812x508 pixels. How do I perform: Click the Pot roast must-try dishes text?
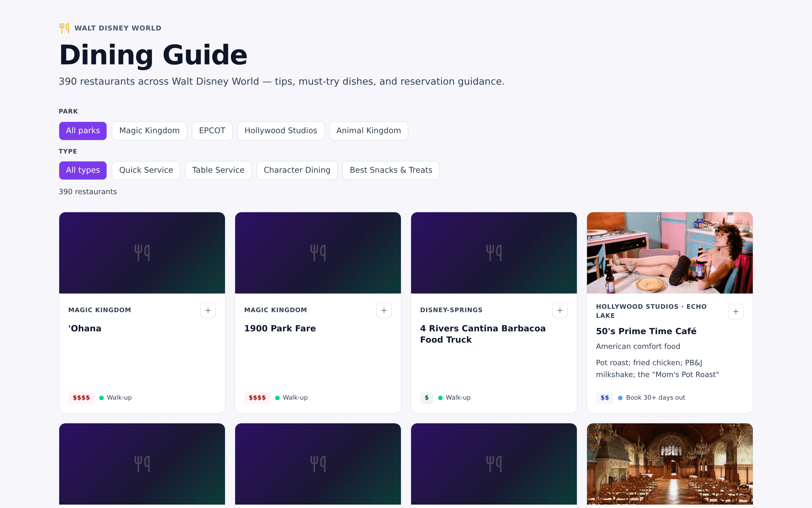pos(657,369)
